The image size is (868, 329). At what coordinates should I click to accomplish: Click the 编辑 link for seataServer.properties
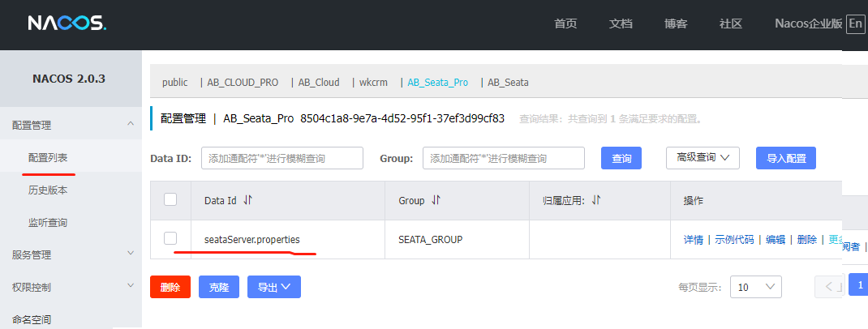pyautogui.click(x=776, y=239)
